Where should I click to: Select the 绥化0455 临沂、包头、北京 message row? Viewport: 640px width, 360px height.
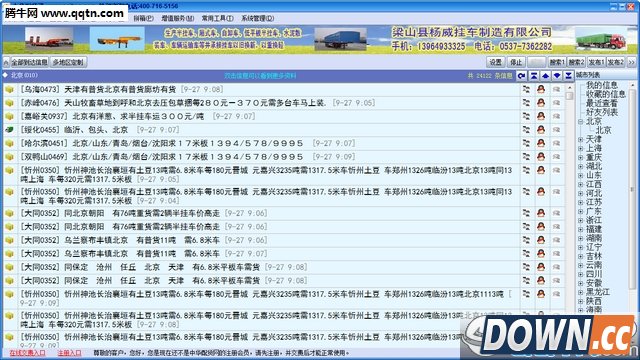(261, 130)
